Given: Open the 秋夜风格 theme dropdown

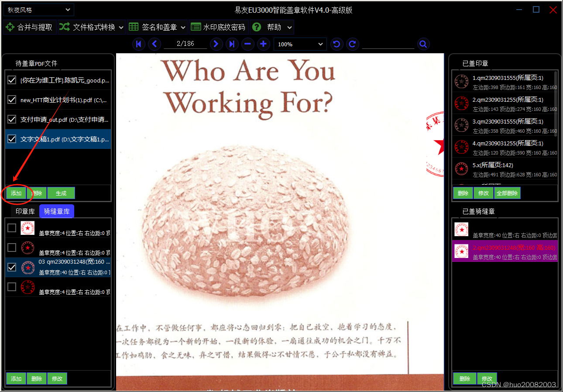Looking at the screenshot, I should [x=38, y=10].
